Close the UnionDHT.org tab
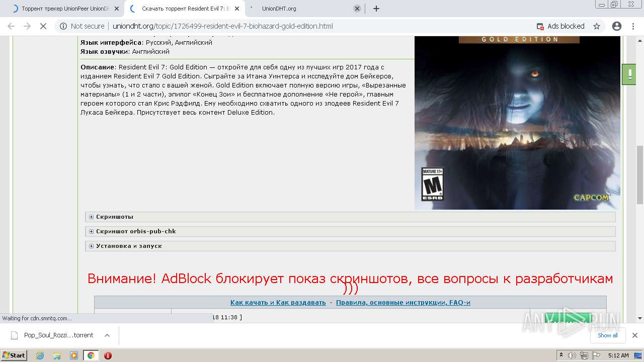Viewport: 644px width, 362px height. pos(357,9)
